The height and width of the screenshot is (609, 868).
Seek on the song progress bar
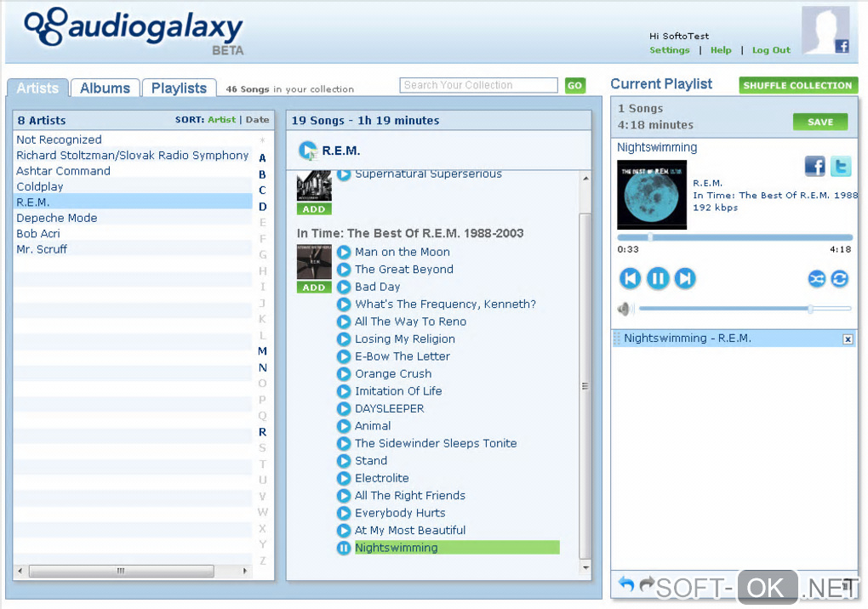734,237
